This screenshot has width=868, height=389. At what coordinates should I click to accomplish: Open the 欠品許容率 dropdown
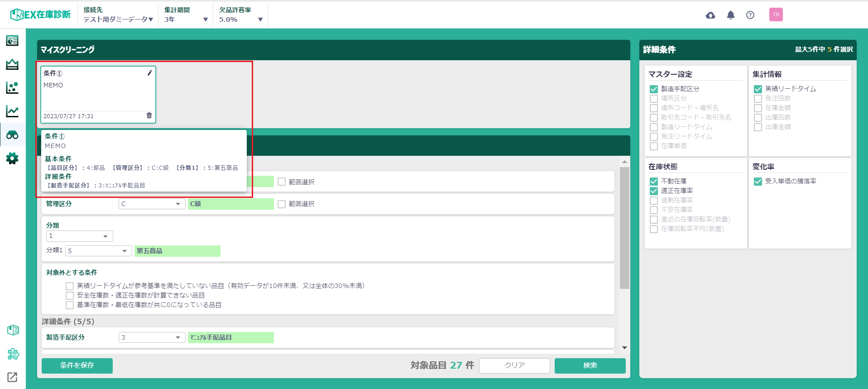point(240,19)
